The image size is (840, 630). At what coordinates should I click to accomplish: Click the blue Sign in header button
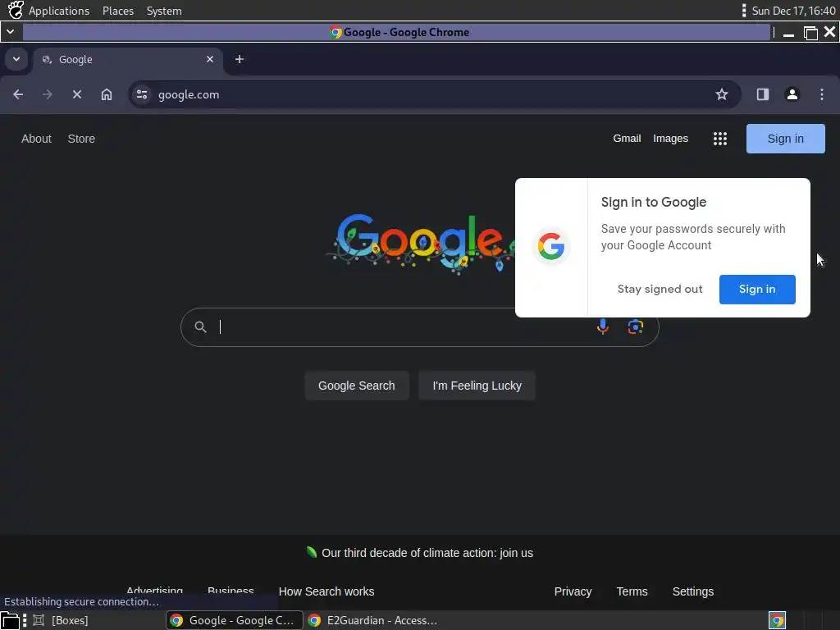pyautogui.click(x=785, y=139)
